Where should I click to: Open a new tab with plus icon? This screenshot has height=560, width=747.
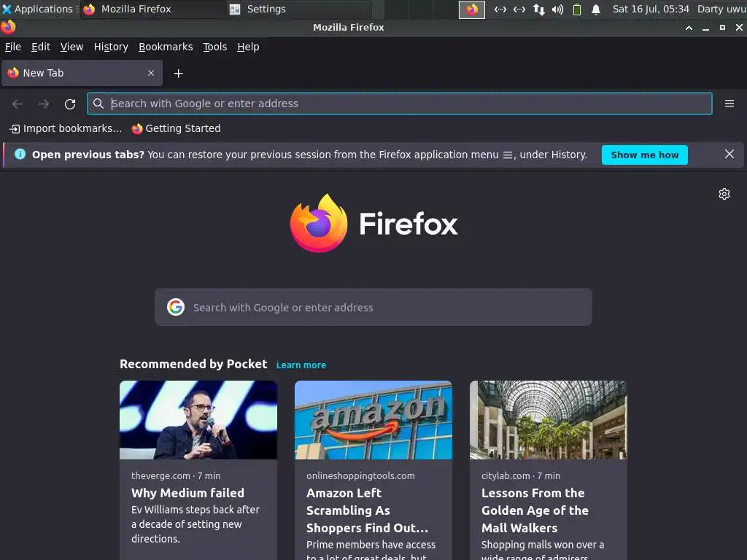coord(178,74)
